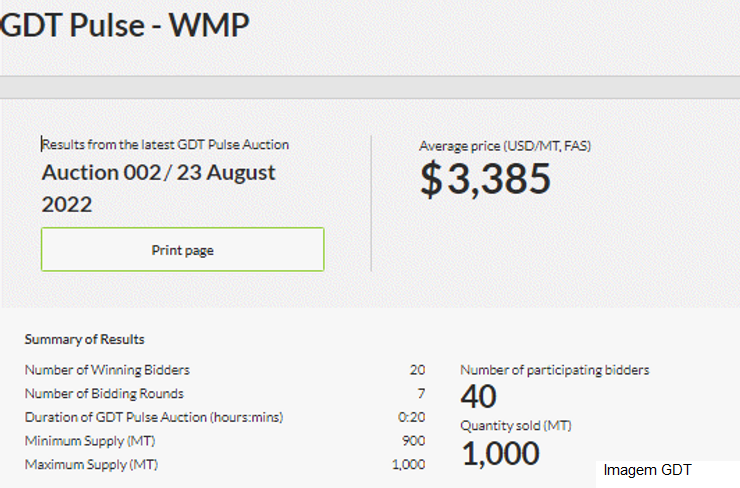740x488 pixels.
Task: Select the duration value 0:20
Action: (412, 417)
